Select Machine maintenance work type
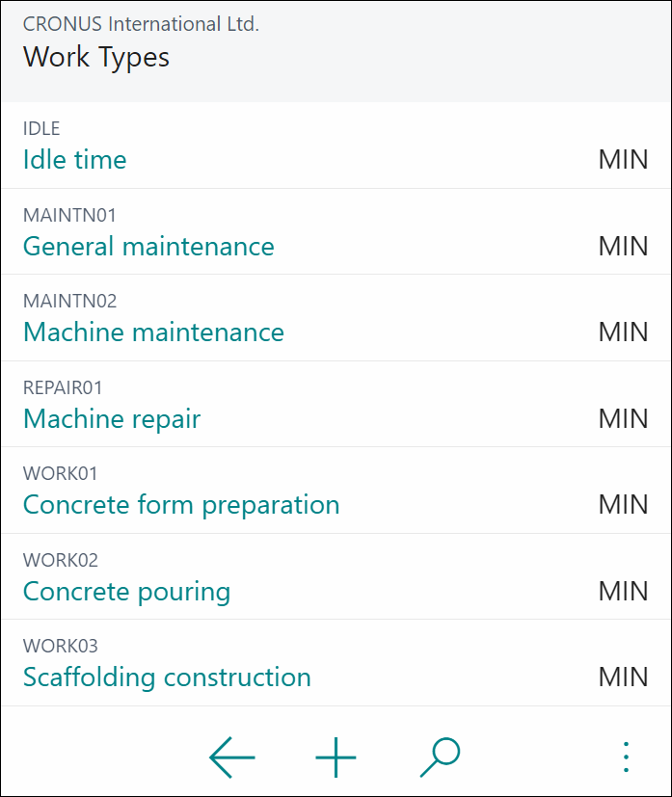The width and height of the screenshot is (672, 797). (x=153, y=332)
